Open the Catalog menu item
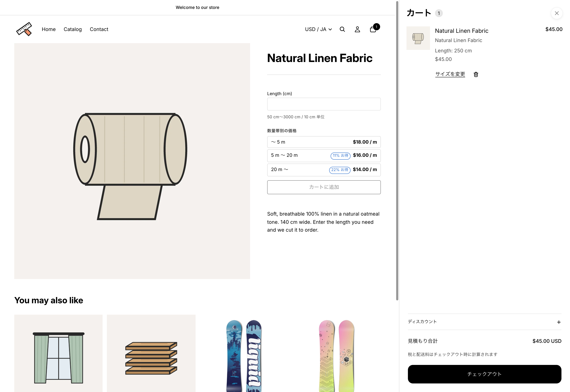The image size is (570, 392). [73, 29]
